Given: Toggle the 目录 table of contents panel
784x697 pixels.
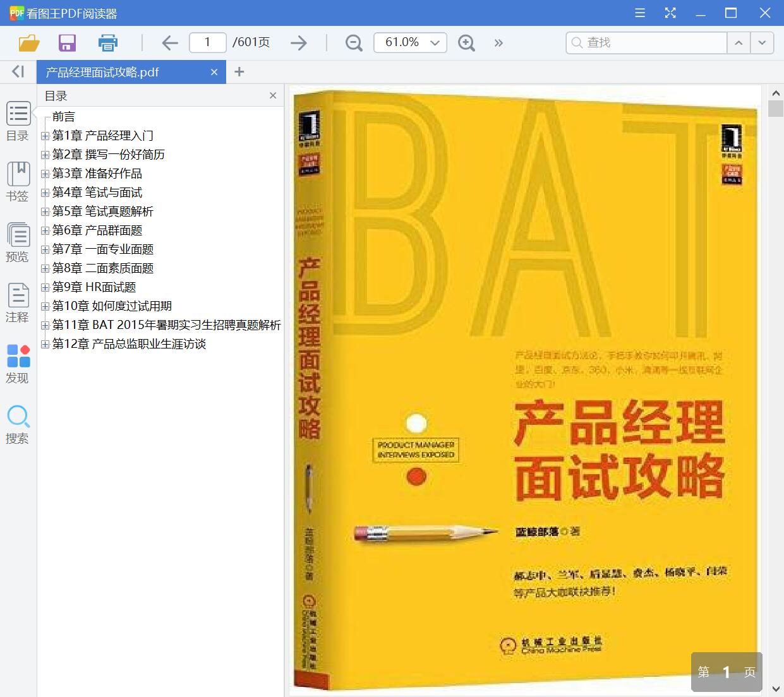Looking at the screenshot, I should point(18,121).
